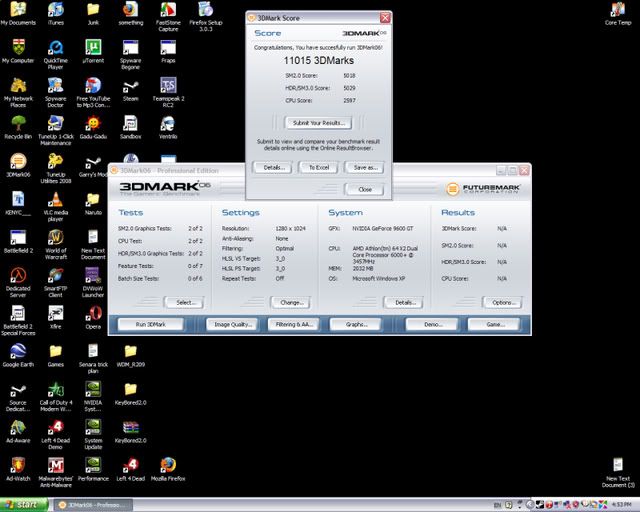Open Malwarebytes' Anti-Malware icon
The height and width of the screenshot is (512, 640).
[x=56, y=472]
